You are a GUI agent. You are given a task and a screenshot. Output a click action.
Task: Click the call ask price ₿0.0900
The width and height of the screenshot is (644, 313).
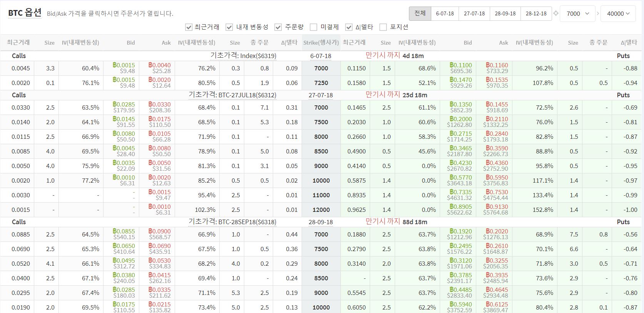pyautogui.click(x=160, y=231)
